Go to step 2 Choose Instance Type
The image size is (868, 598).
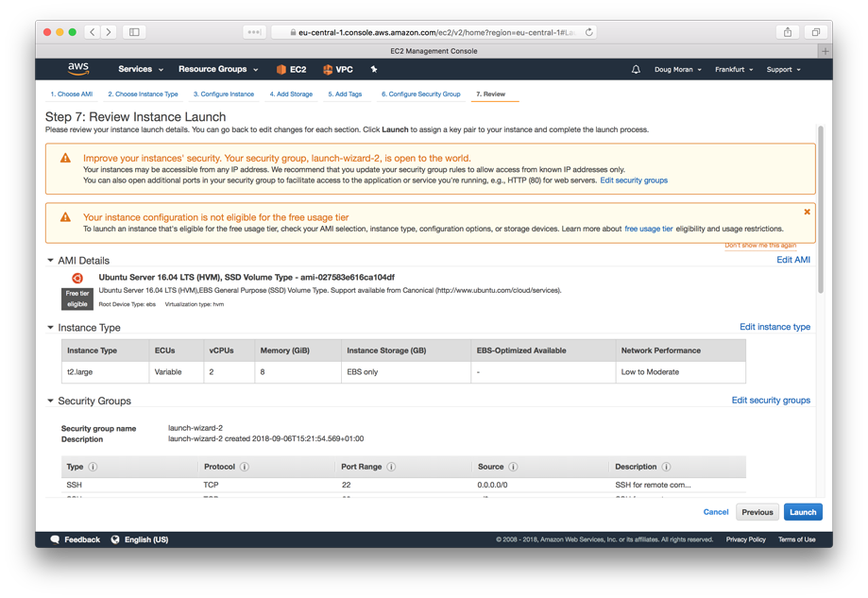[x=143, y=94]
